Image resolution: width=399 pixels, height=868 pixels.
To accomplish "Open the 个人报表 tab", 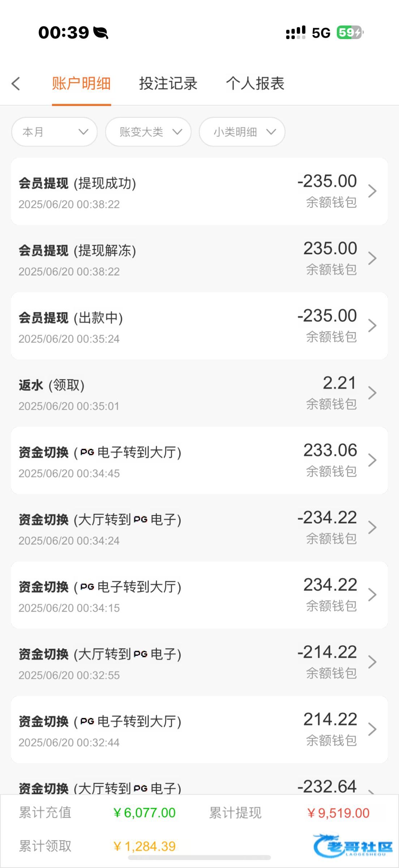I will (255, 84).
